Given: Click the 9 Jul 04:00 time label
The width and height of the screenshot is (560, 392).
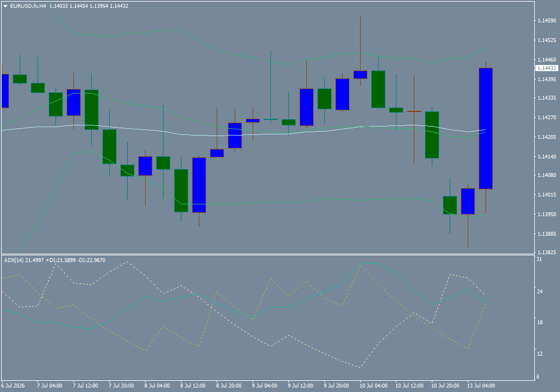Looking at the screenshot, I should click(x=265, y=386).
